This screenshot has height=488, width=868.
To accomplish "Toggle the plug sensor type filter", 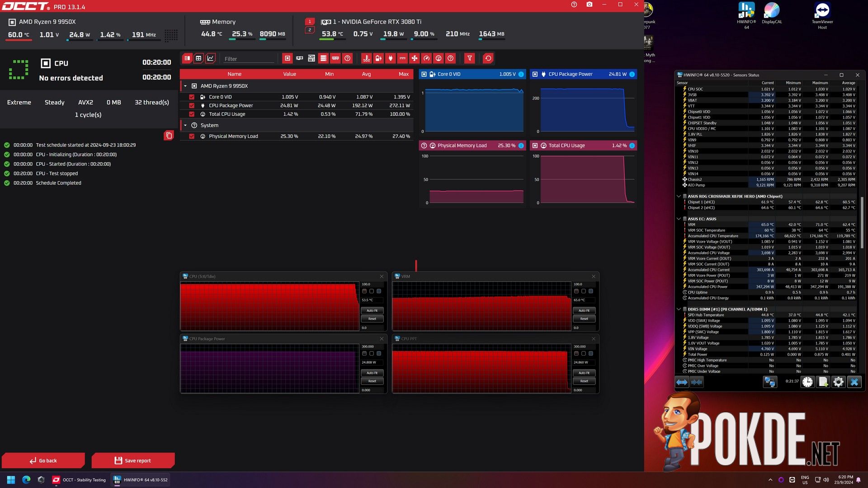I will (x=391, y=58).
